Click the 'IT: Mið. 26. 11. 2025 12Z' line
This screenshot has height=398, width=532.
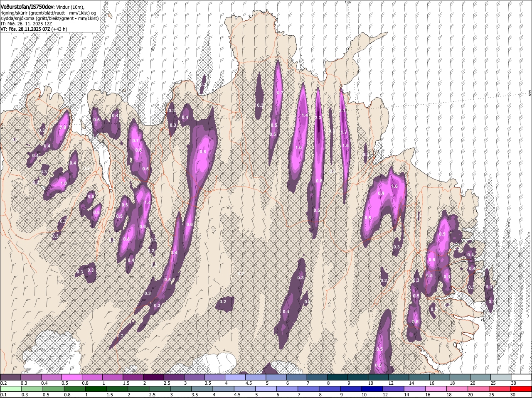point(26,24)
